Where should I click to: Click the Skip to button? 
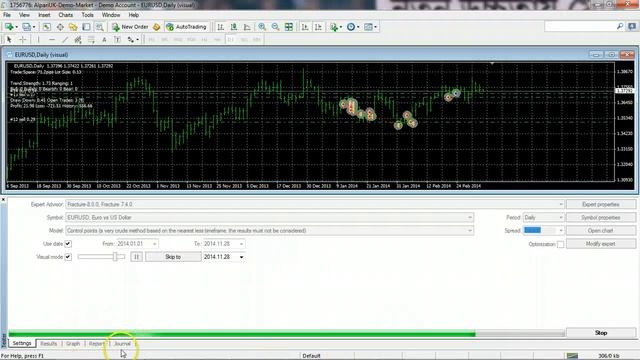173,257
